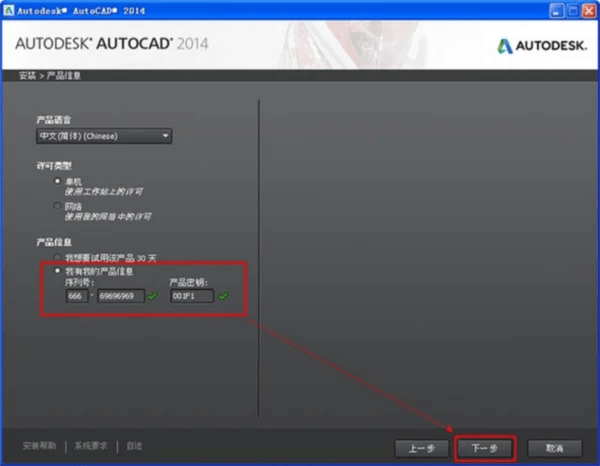
Task: Choose the 30-day trial radio option
Action: coord(57,257)
